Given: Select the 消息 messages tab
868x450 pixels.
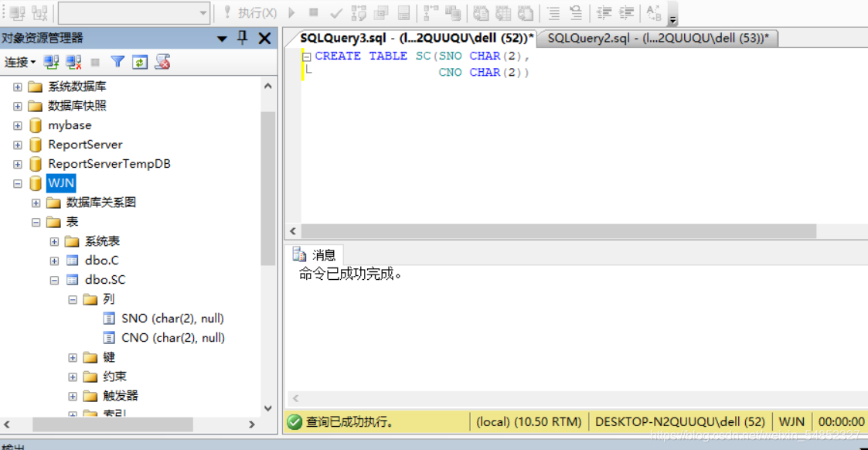Looking at the screenshot, I should click(315, 254).
